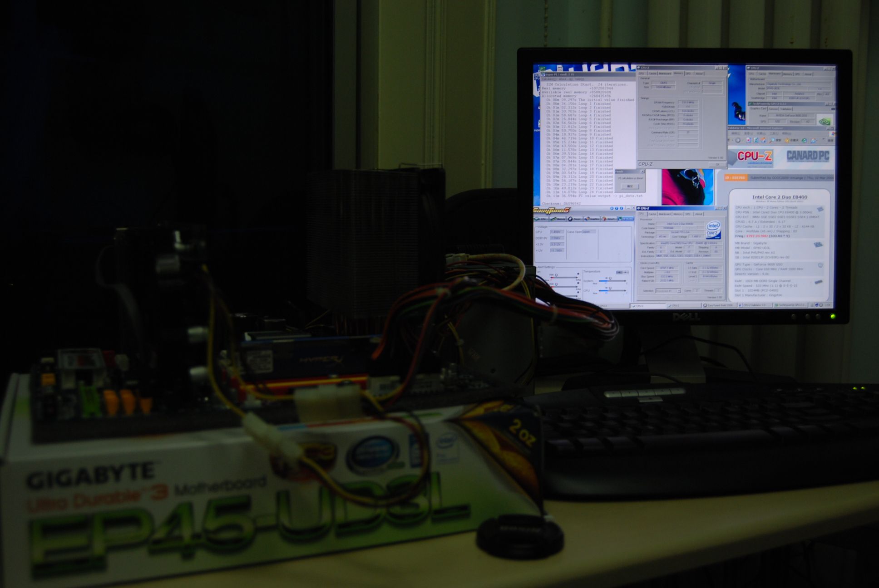
Task: Click the first blue icon in EasyTune6 title bar
Action: pyautogui.click(x=612, y=208)
